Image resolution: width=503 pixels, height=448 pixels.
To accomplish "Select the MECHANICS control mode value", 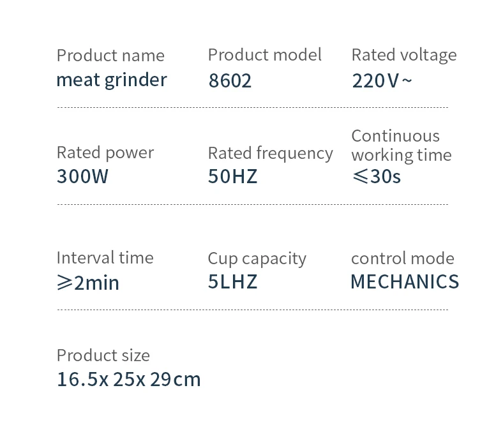I will (405, 281).
